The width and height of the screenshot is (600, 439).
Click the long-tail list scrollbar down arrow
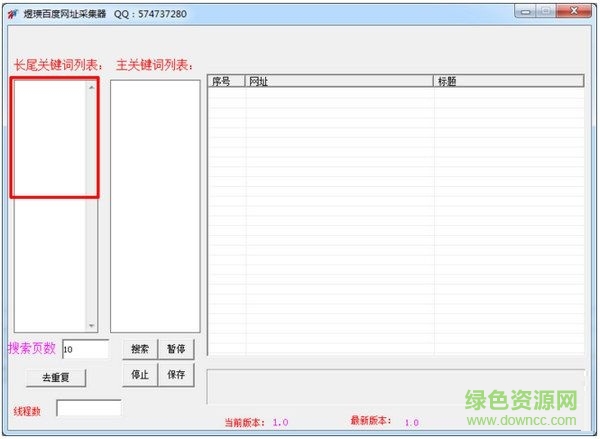pyautogui.click(x=91, y=326)
